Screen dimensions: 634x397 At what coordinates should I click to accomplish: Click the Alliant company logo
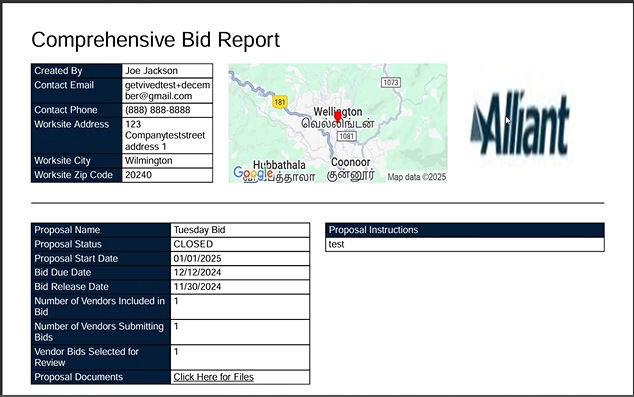[520, 124]
